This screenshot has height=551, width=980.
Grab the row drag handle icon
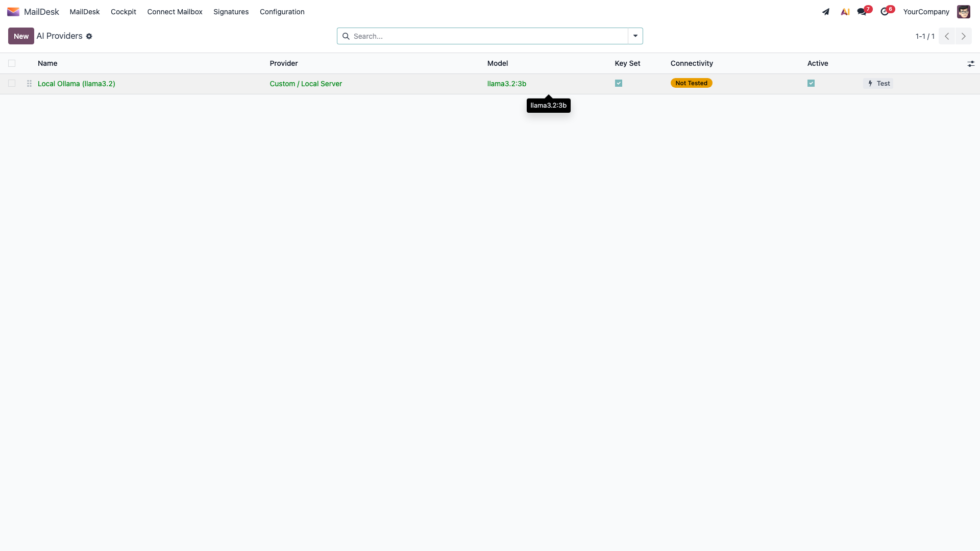[x=30, y=84]
